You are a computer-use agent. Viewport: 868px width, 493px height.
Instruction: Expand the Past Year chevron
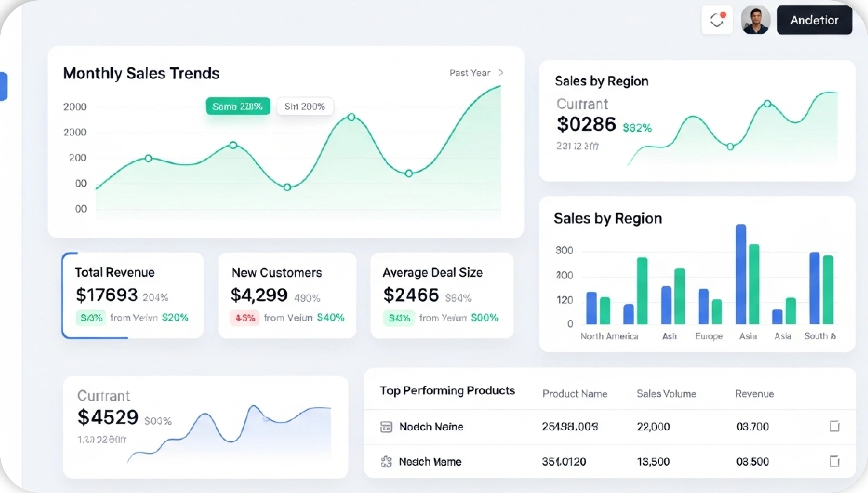click(x=501, y=72)
